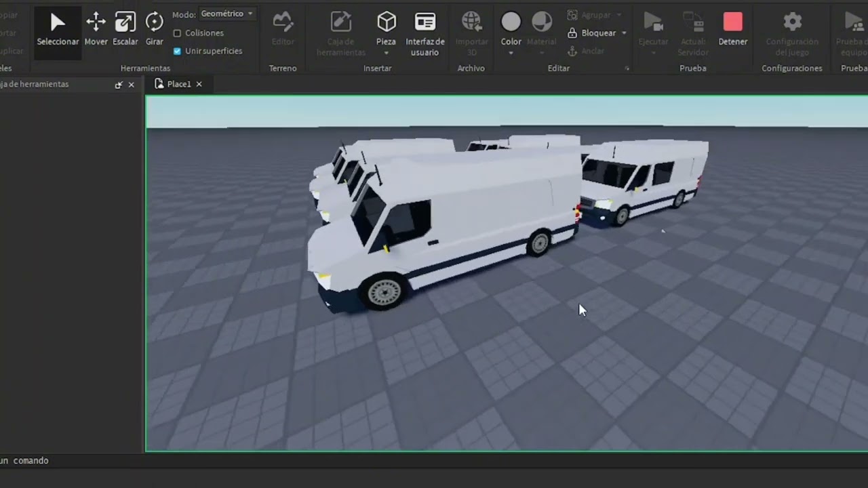Click the command bar input
868x488 pixels.
pos(434,460)
